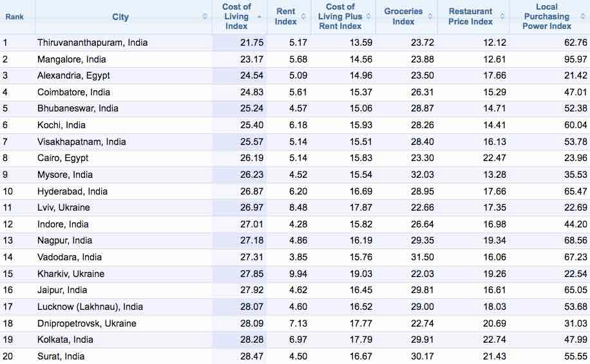This screenshot has height=364, width=590.
Task: Select Bhubaneswar, India city cell
Action: click(x=77, y=108)
